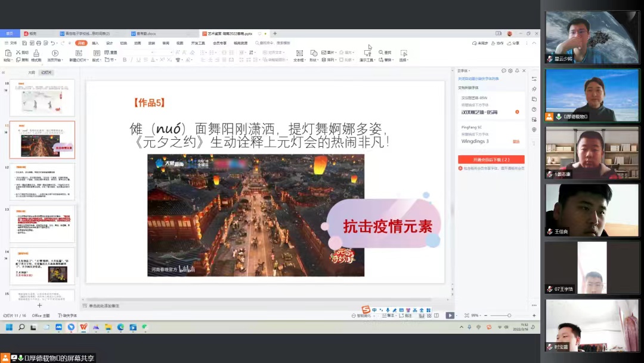Toggle Comments (批注) in status bar
Screen dimensions: 644x363
[405, 316]
